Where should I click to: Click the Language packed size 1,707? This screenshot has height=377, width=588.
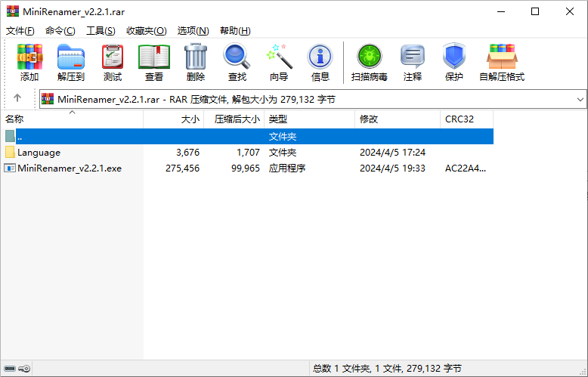pos(248,152)
